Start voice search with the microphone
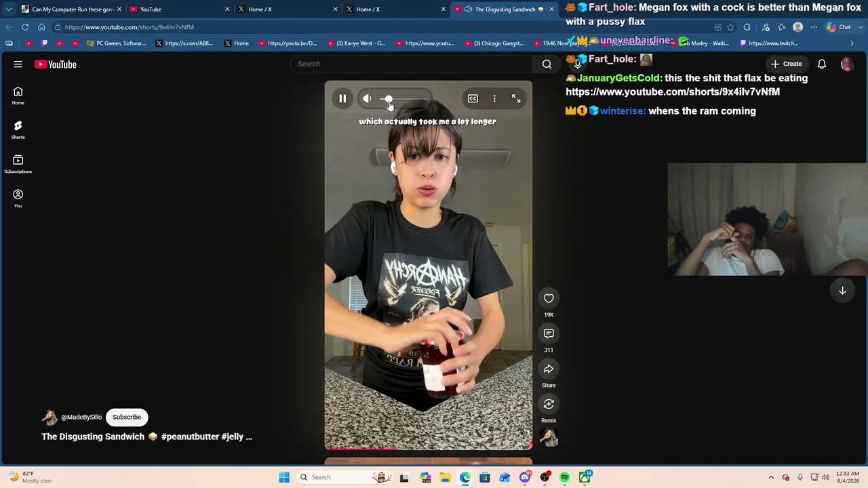 click(578, 64)
